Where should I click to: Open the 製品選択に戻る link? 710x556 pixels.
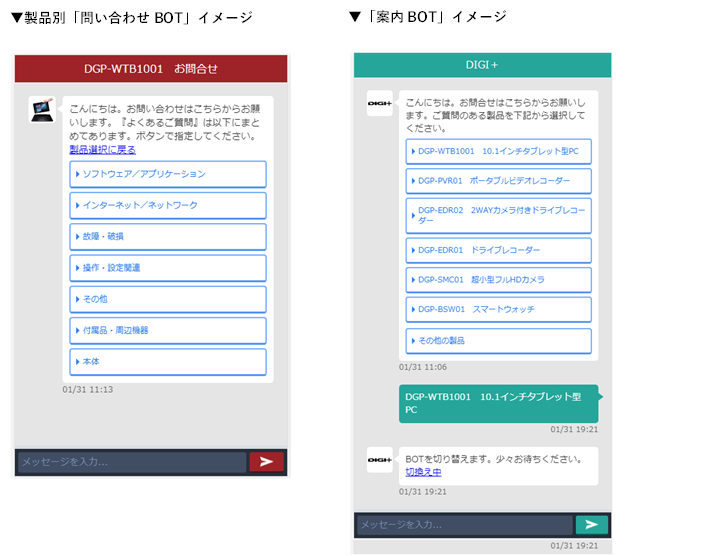(x=102, y=149)
